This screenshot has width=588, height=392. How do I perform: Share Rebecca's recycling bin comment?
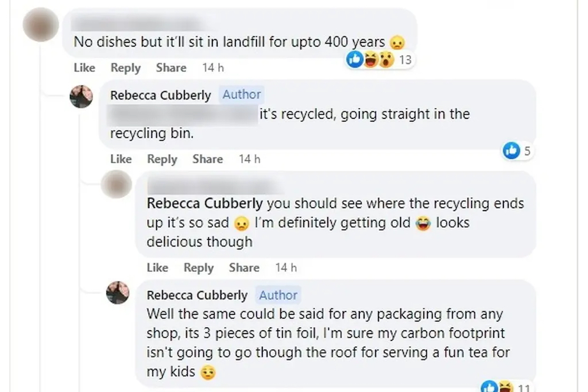click(x=208, y=159)
